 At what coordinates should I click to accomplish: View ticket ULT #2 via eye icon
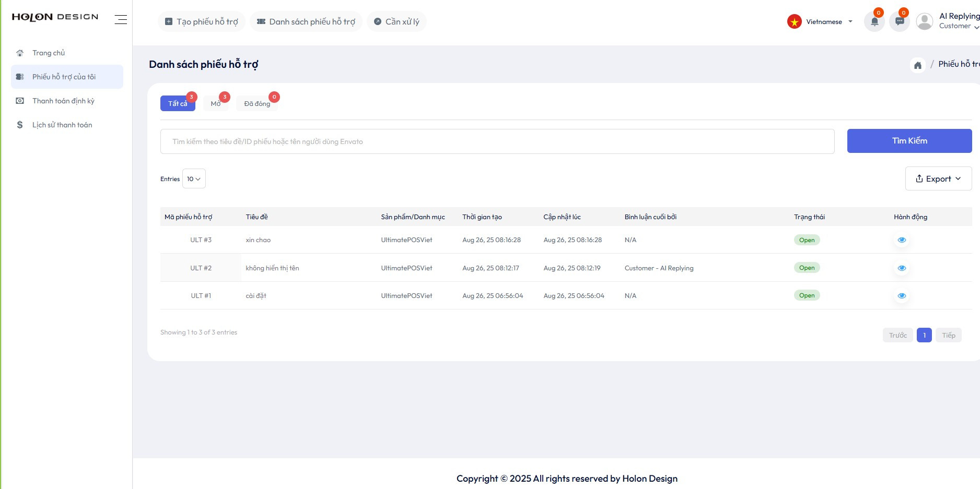[901, 268]
